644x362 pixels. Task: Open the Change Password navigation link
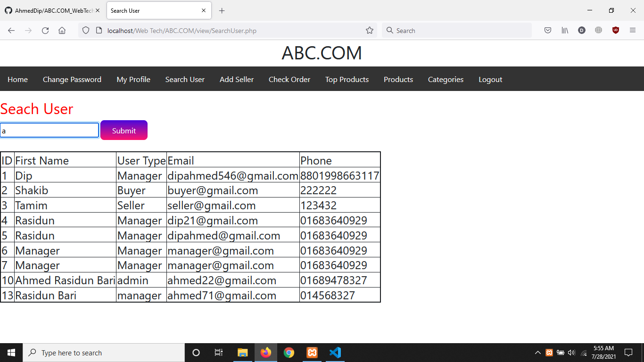[72, 79]
